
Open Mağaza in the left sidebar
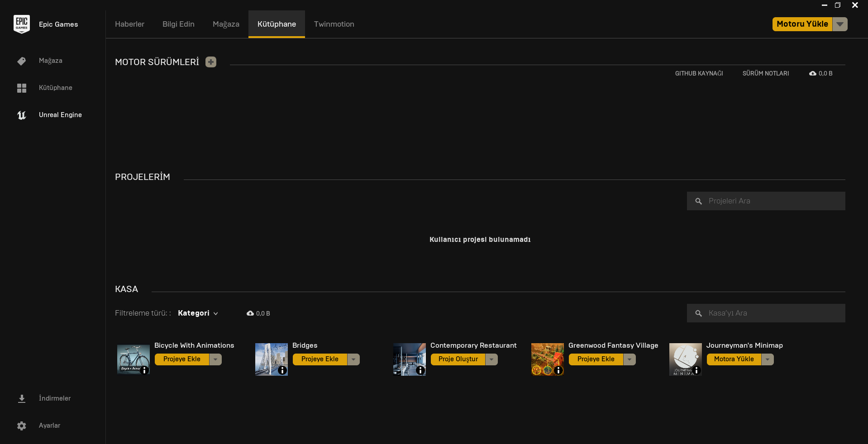(51, 61)
